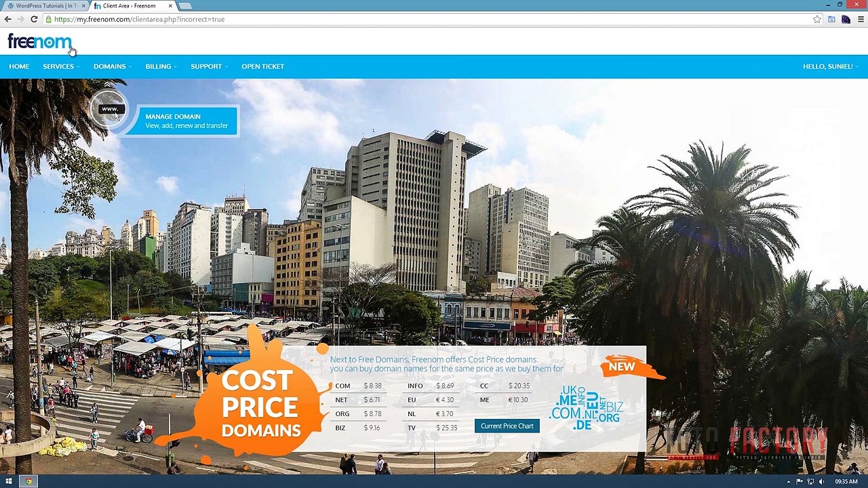Expand the Support dropdown menu
The image size is (868, 488).
(208, 66)
